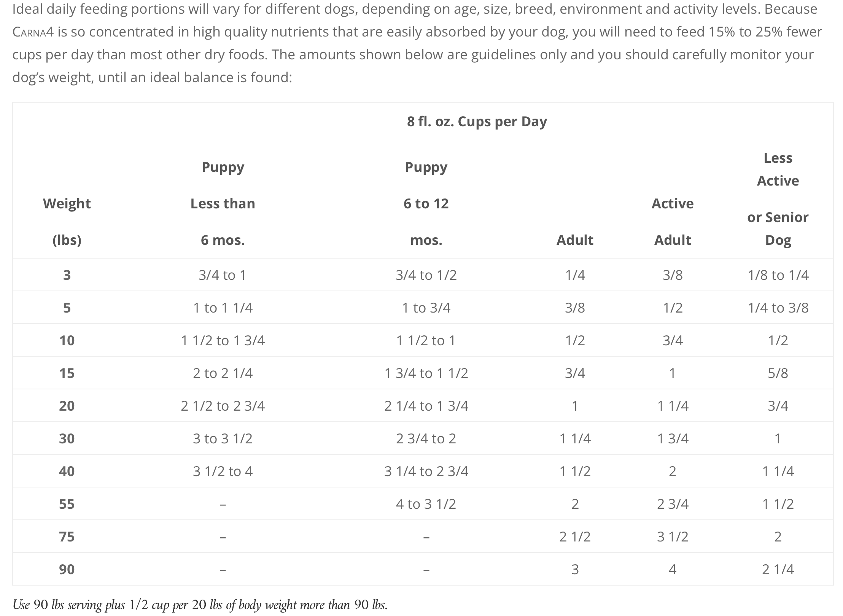
Task: Click the "8 fl. oz. Cups per Day" heading
Action: [477, 122]
